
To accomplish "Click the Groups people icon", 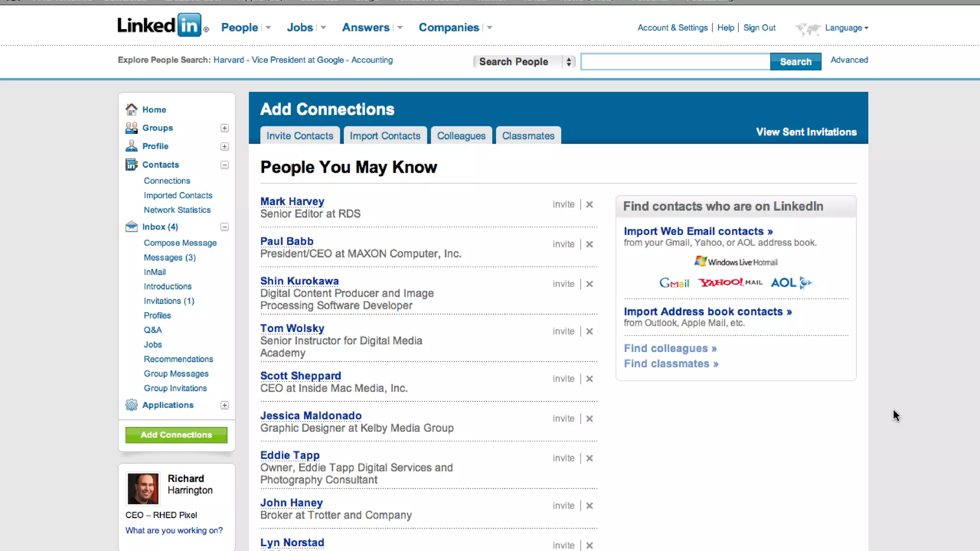I will [131, 128].
